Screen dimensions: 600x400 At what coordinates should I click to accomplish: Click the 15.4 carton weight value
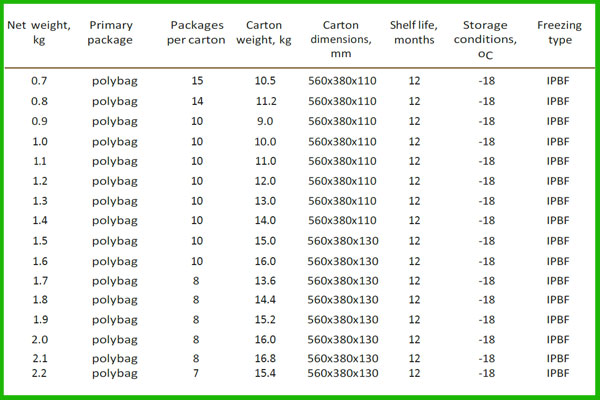(265, 373)
